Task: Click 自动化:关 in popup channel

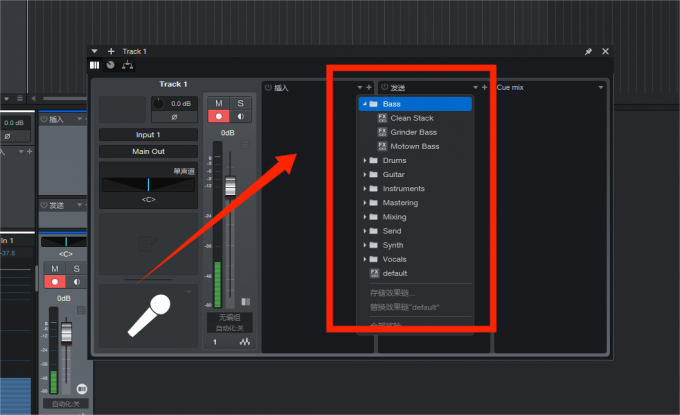Action: pos(229,328)
